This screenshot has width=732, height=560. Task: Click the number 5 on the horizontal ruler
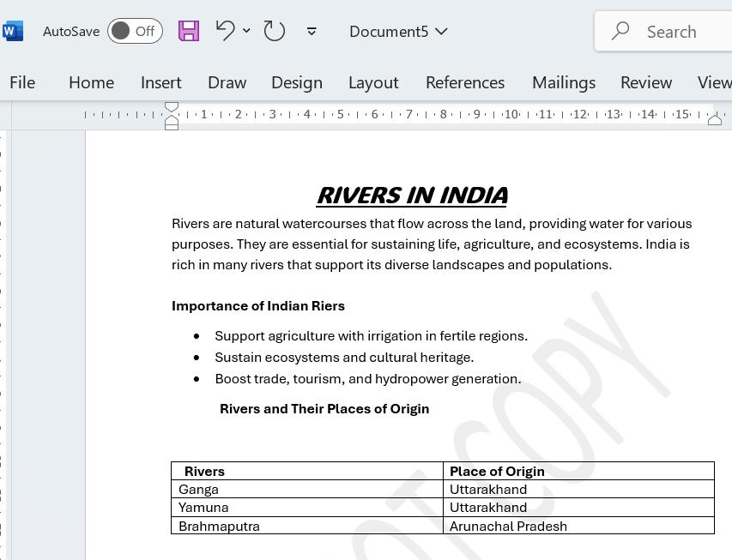(341, 114)
